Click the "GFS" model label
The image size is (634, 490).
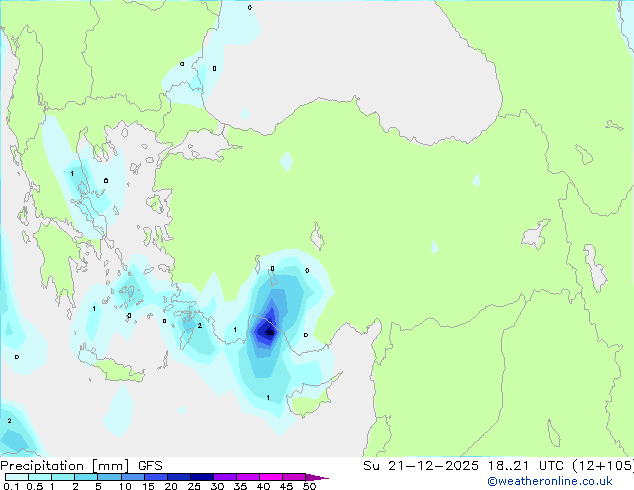(x=150, y=466)
